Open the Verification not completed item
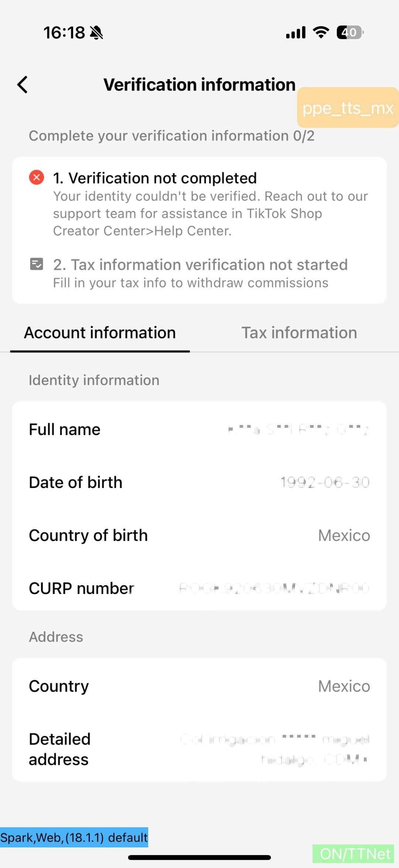 [199, 203]
